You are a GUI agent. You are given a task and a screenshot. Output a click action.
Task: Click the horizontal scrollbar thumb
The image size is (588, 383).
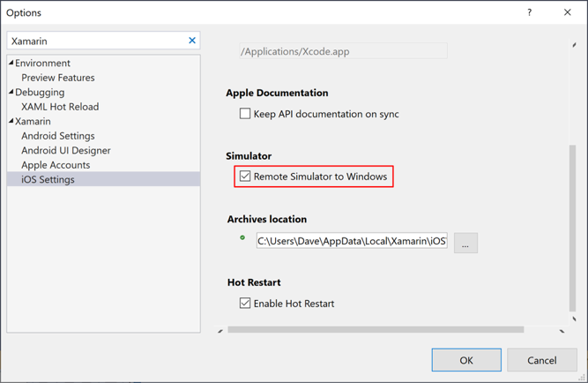(376, 329)
